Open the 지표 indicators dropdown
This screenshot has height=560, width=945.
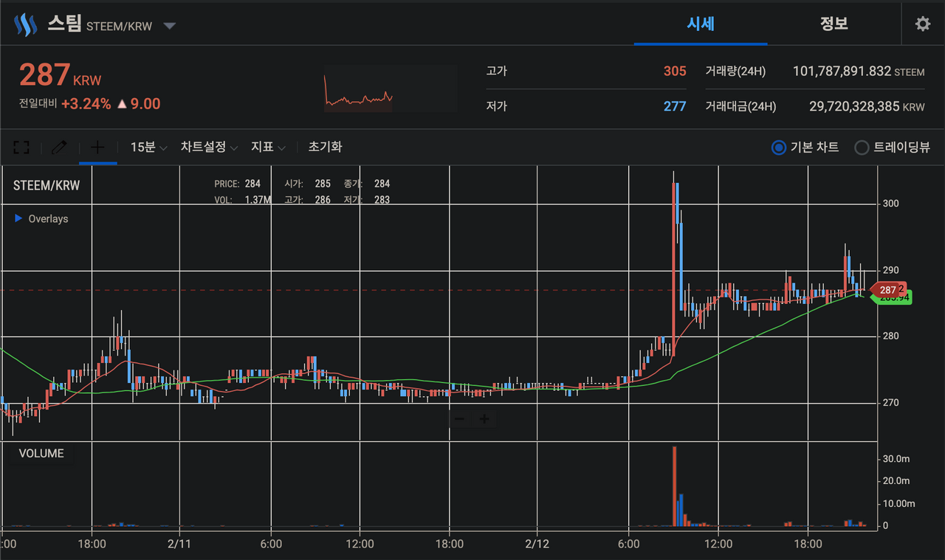[x=268, y=147]
